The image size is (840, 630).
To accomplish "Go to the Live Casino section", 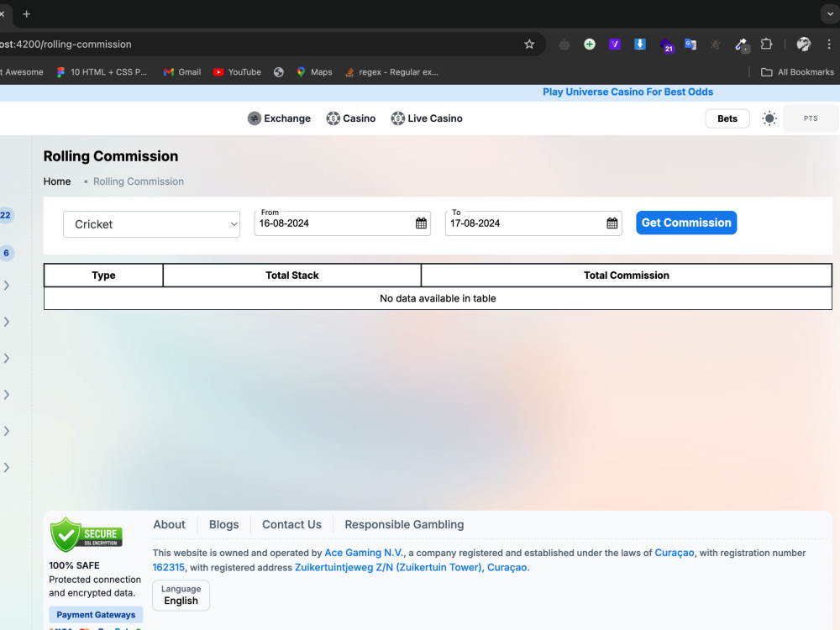I will pyautogui.click(x=427, y=118).
